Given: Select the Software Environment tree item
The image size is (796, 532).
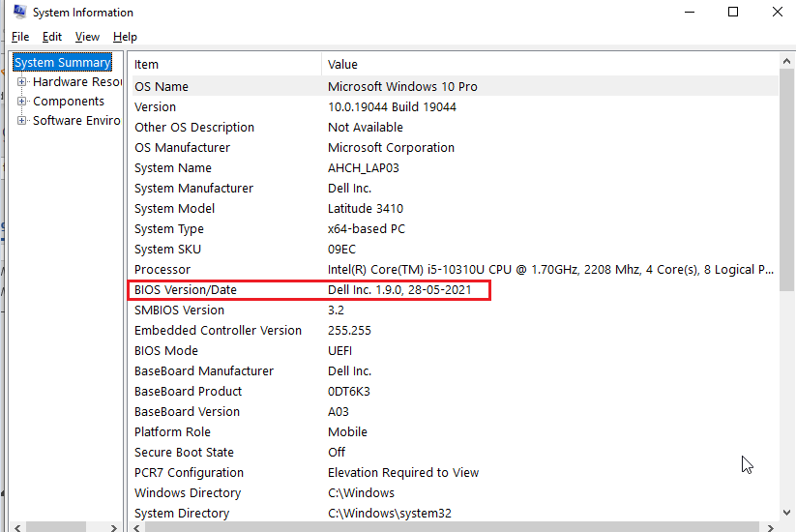Looking at the screenshot, I should (76, 120).
